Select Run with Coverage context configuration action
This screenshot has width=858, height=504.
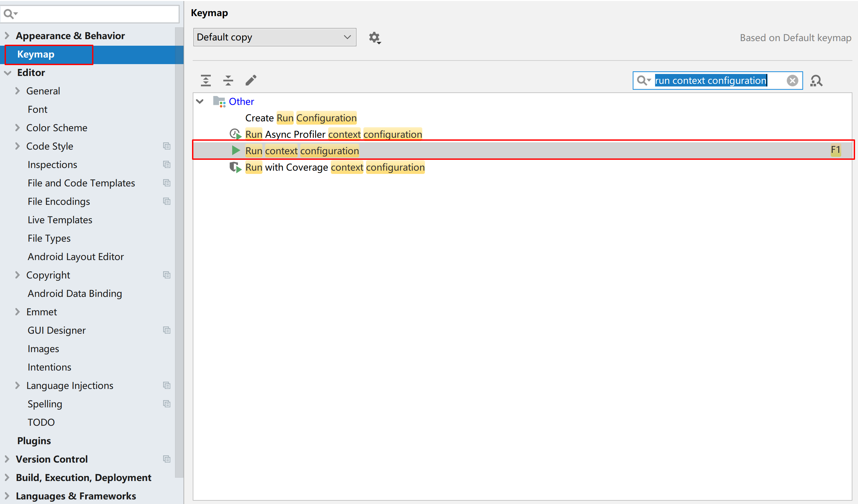(334, 167)
